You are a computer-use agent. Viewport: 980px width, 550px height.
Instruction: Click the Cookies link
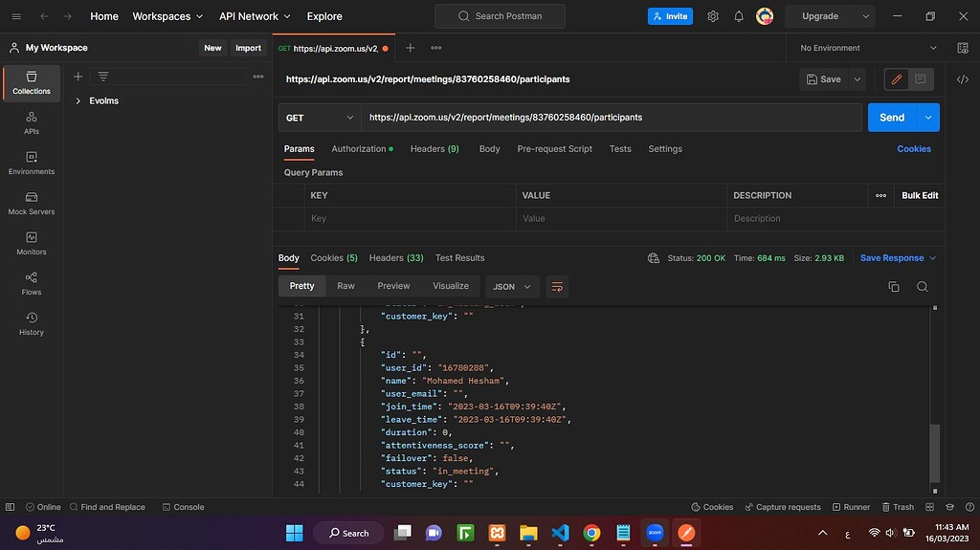(913, 149)
